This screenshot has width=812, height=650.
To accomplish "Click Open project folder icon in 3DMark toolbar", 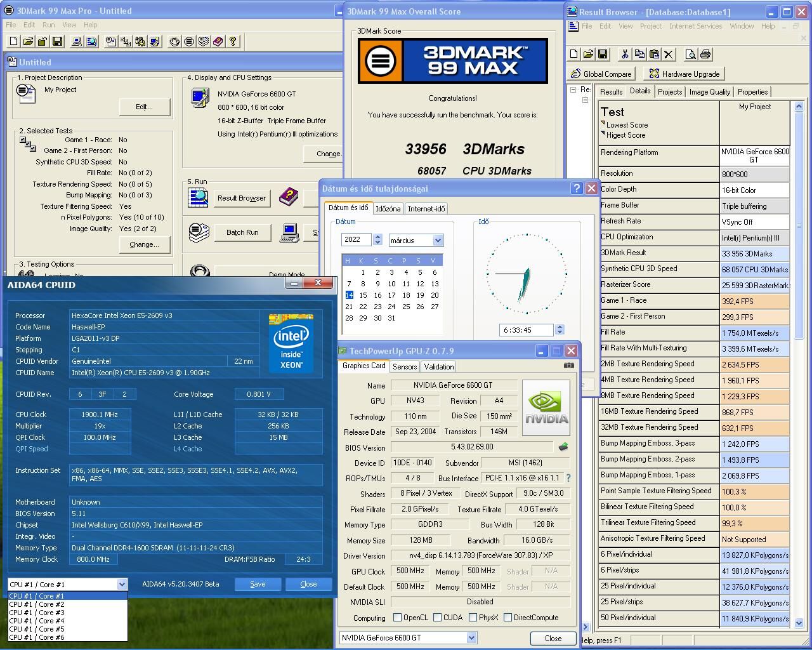I will pos(28,41).
